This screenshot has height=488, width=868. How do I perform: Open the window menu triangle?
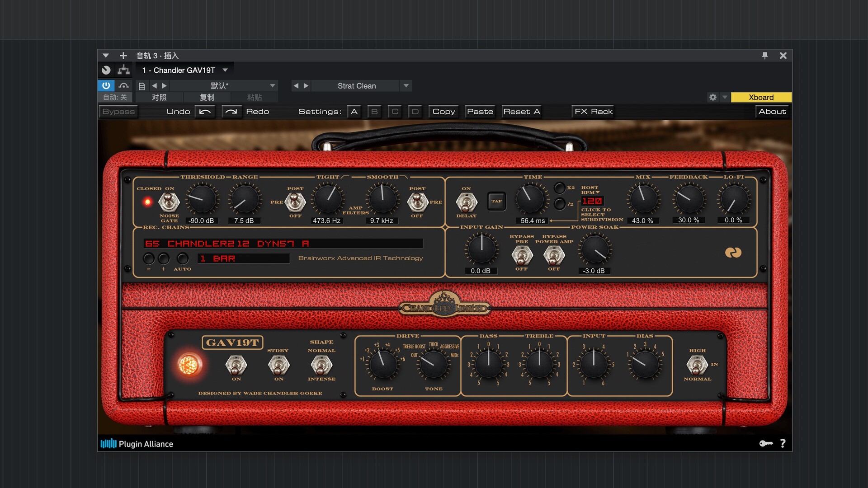click(105, 55)
